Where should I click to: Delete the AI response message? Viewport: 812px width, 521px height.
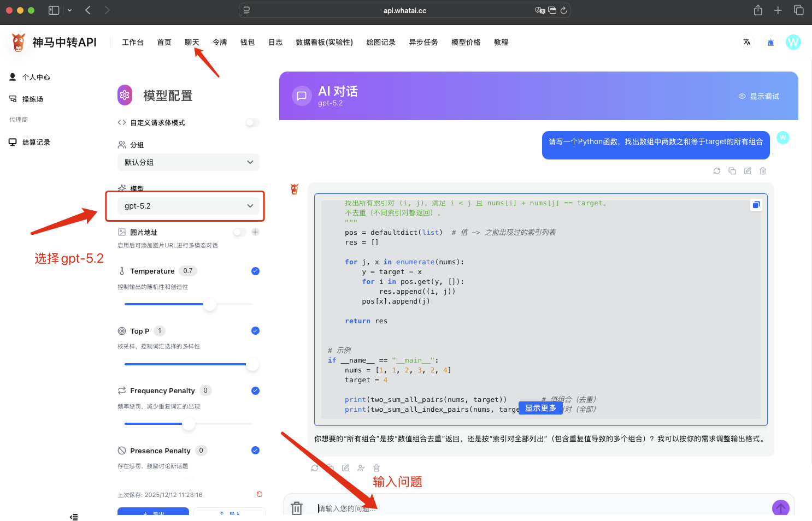376,468
